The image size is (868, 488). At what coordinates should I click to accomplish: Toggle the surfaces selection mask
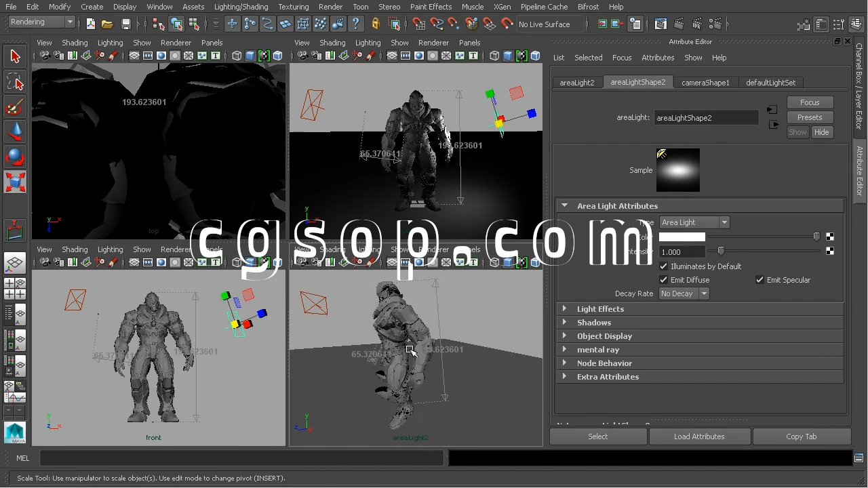point(285,24)
